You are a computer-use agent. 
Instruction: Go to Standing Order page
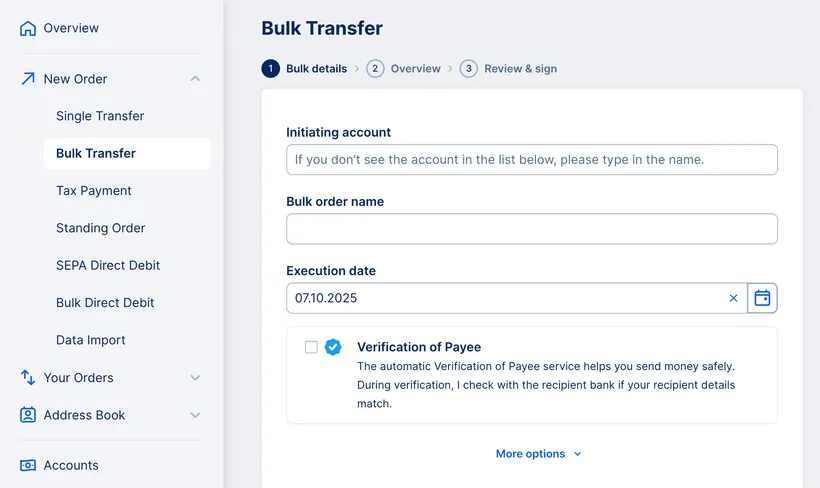[x=100, y=228]
